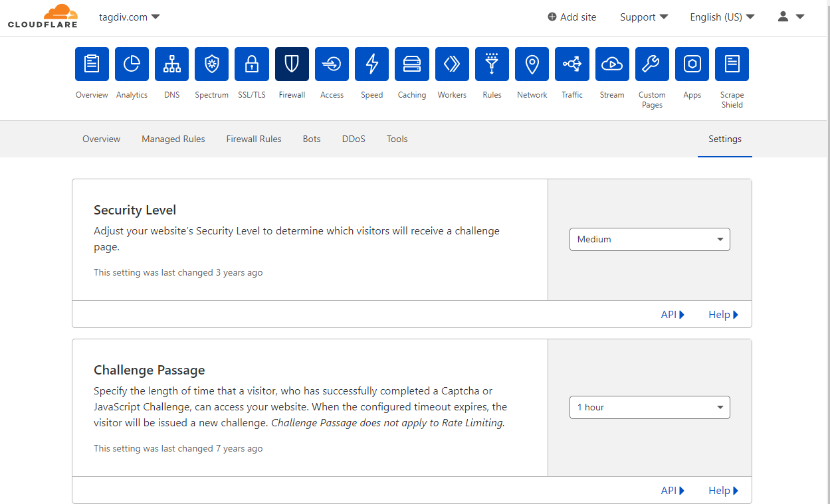830x504 pixels.
Task: Open the Analytics pie chart icon
Action: pos(132,64)
